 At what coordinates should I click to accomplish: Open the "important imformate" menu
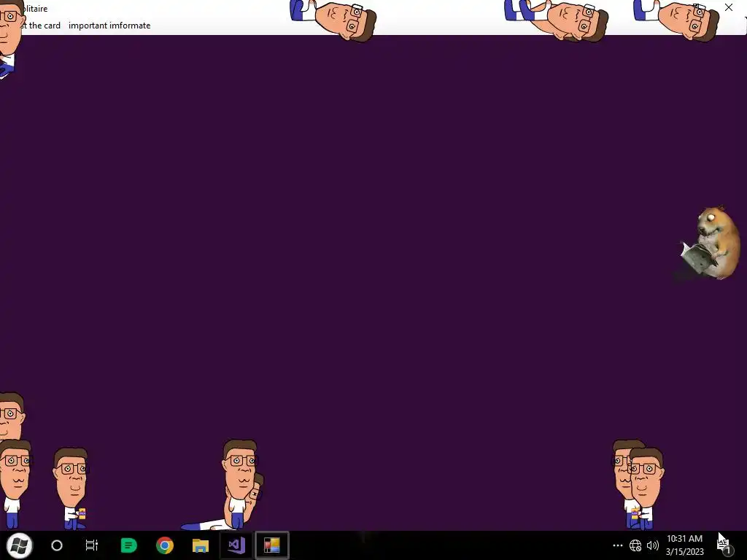(109, 26)
